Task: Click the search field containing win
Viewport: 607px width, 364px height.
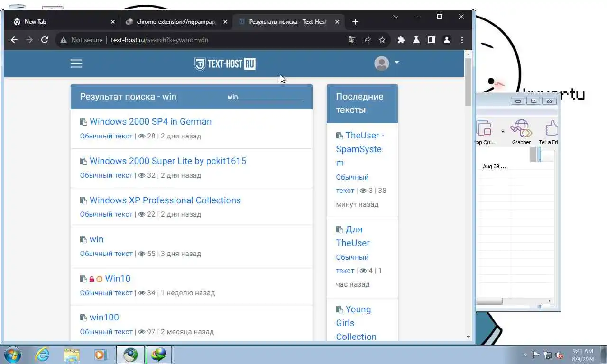Action: click(x=265, y=97)
